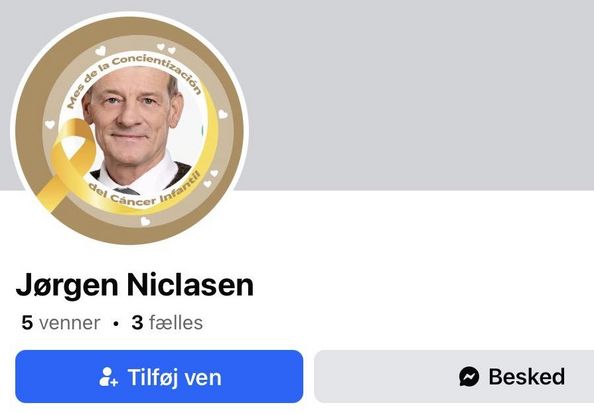Image resolution: width=594 pixels, height=415 pixels.
Task: Open the 5 venner friends list
Action: (61, 323)
